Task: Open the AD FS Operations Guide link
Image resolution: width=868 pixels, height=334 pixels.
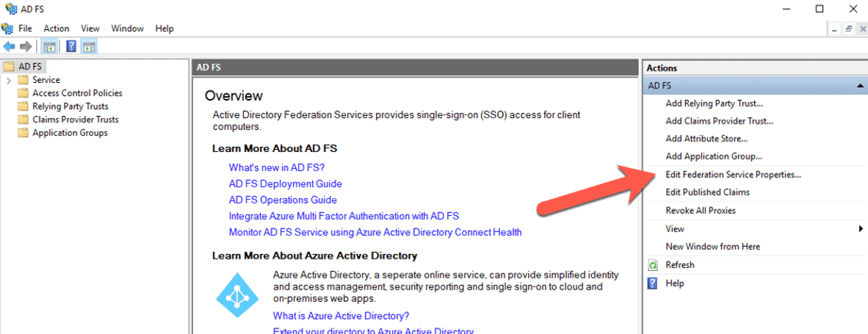Action: (x=283, y=200)
